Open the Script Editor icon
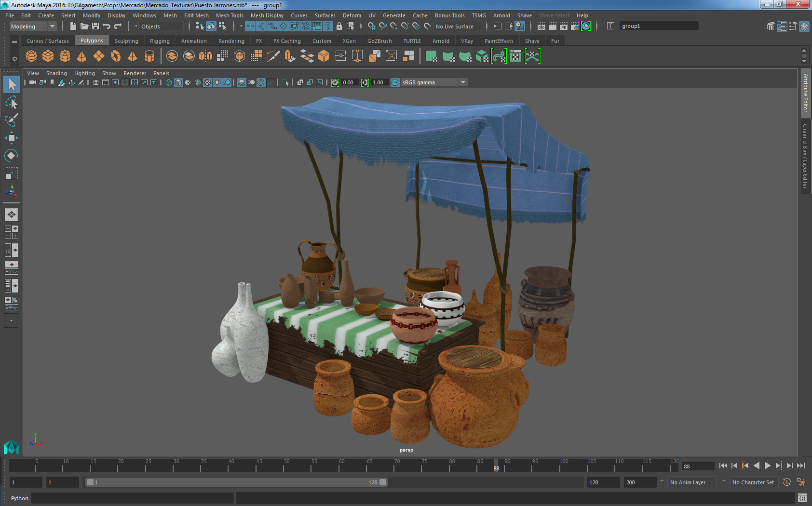 pos(802,498)
